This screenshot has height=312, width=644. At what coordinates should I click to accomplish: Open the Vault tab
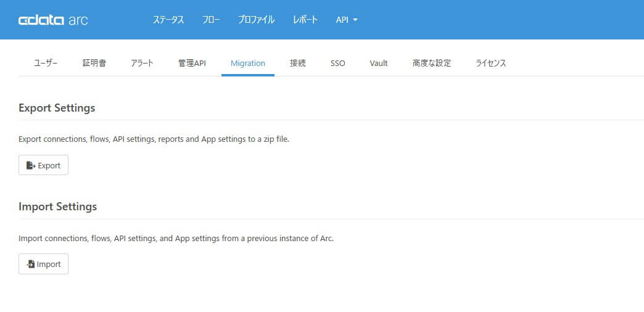[379, 64]
